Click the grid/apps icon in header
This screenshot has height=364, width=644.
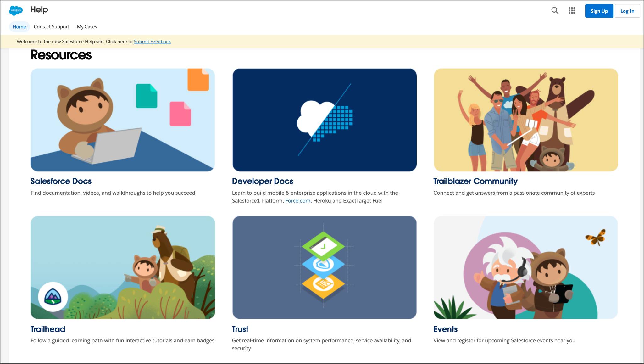pos(572,11)
